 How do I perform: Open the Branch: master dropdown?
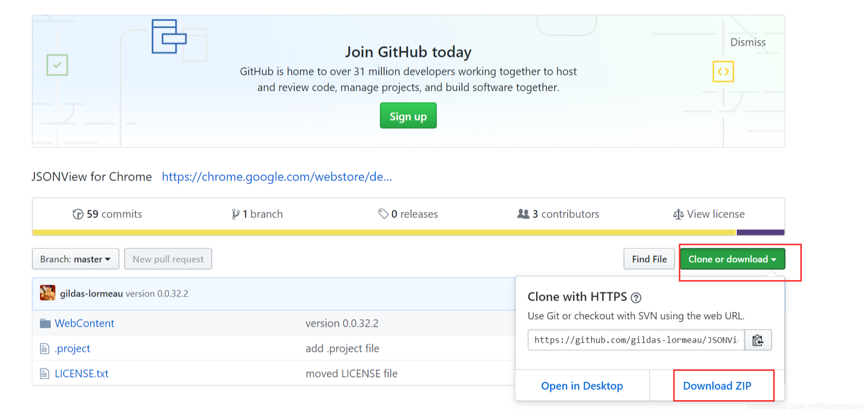(75, 259)
